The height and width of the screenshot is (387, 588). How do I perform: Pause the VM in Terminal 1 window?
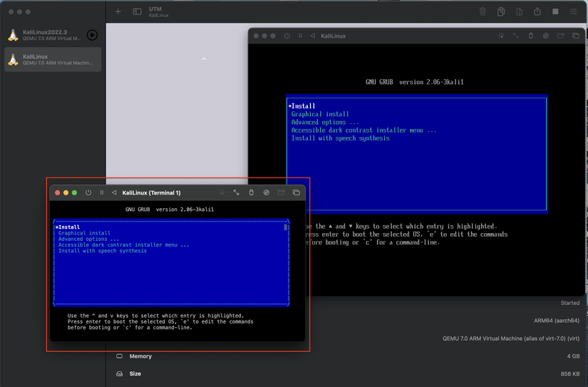[x=101, y=192]
